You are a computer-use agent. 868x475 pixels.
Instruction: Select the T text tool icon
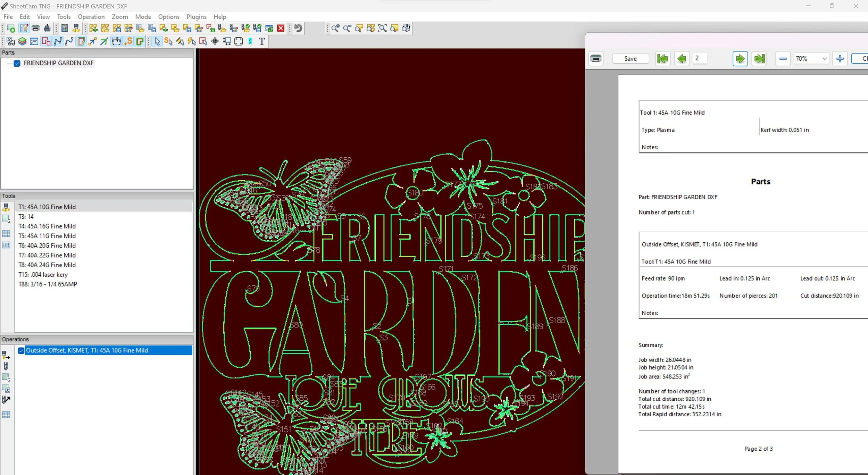[262, 41]
